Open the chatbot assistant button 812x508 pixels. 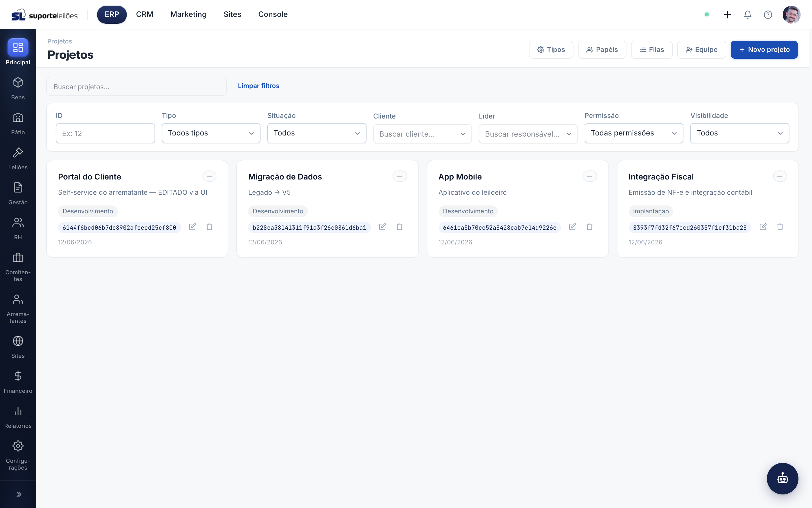pyautogui.click(x=782, y=478)
